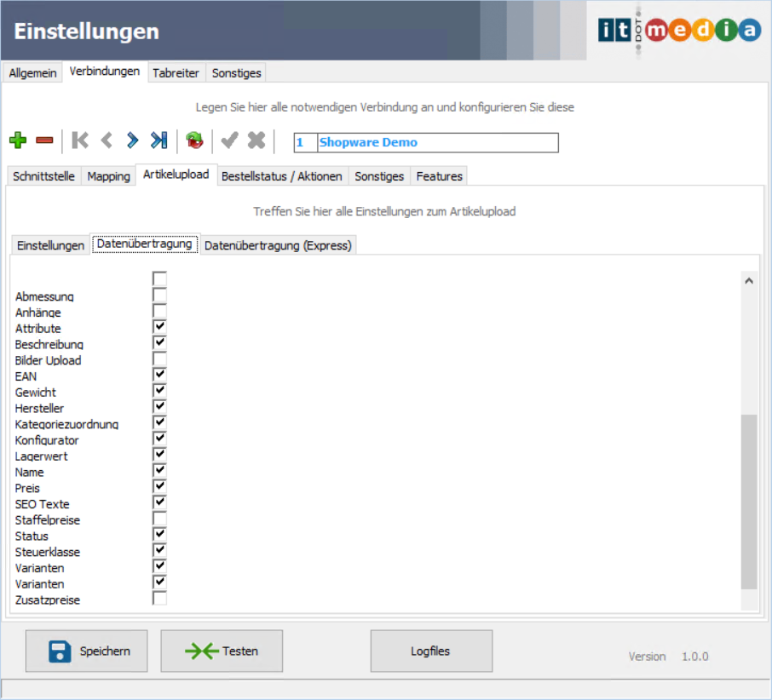
Task: Click the scroll up arrow in list
Action: pos(749,280)
